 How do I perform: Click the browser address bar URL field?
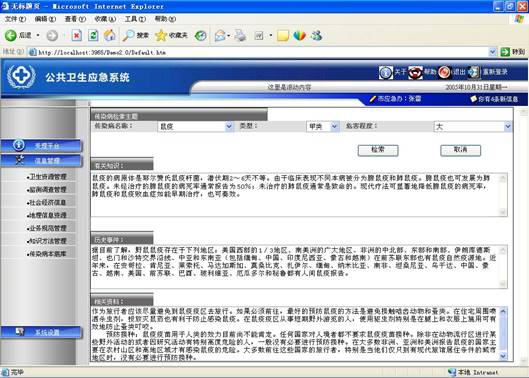point(261,52)
